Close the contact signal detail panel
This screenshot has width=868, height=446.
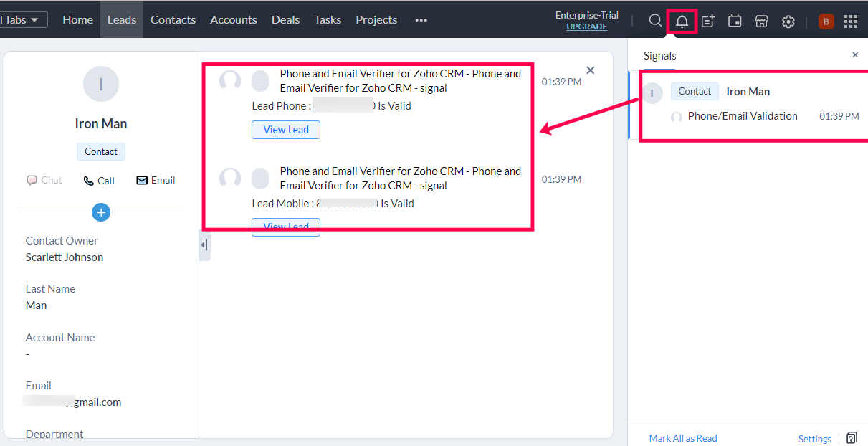[591, 70]
